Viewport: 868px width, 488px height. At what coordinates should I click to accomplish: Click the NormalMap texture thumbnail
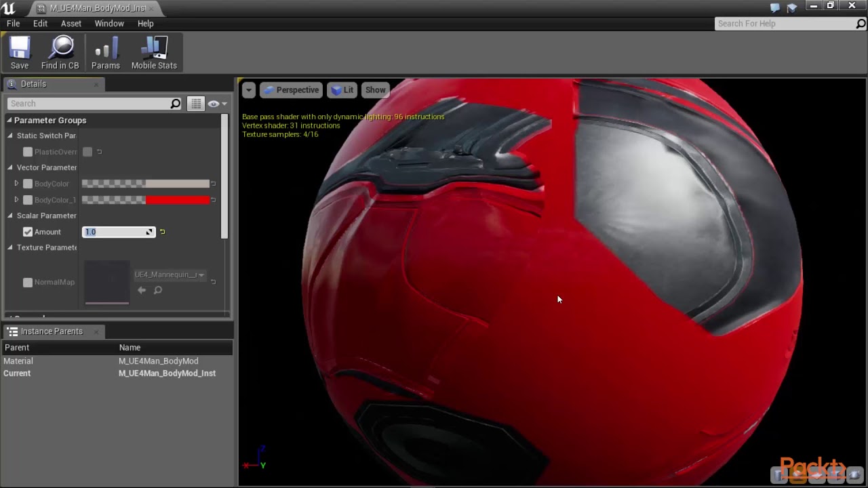click(107, 282)
